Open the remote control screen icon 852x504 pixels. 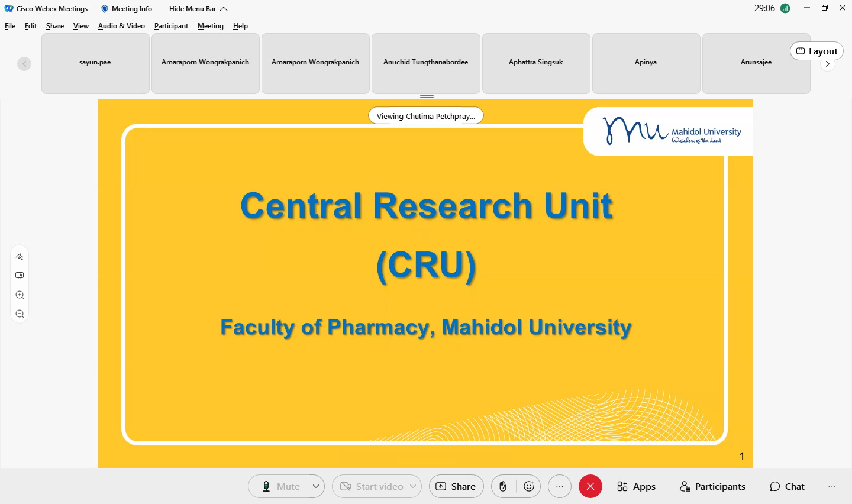point(20,276)
